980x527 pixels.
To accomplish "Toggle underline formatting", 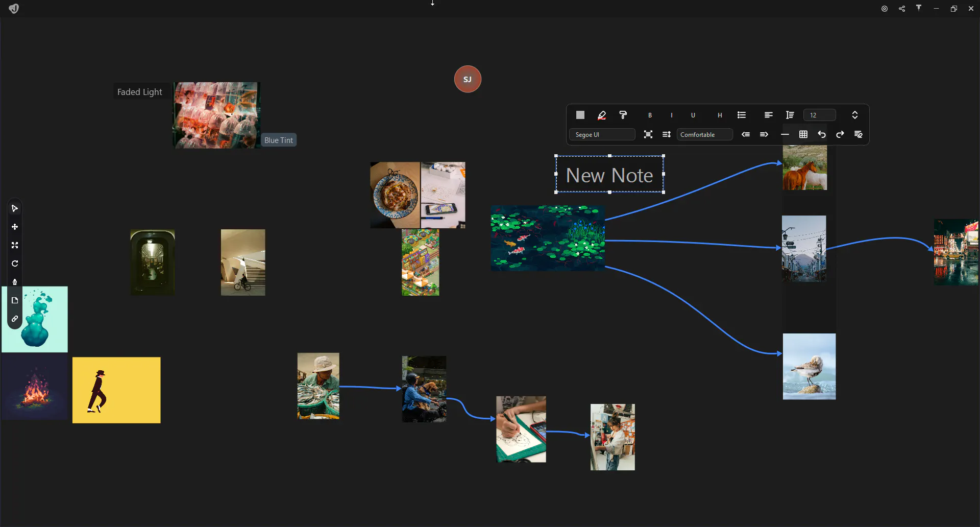I will tap(693, 115).
